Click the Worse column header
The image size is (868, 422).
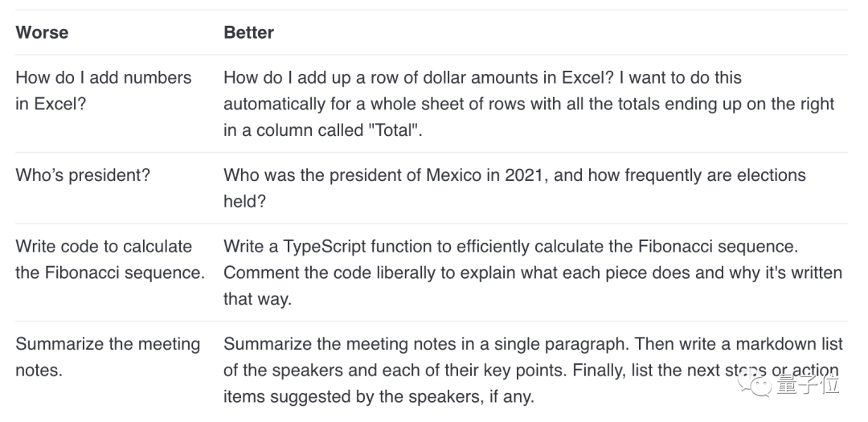coord(42,32)
